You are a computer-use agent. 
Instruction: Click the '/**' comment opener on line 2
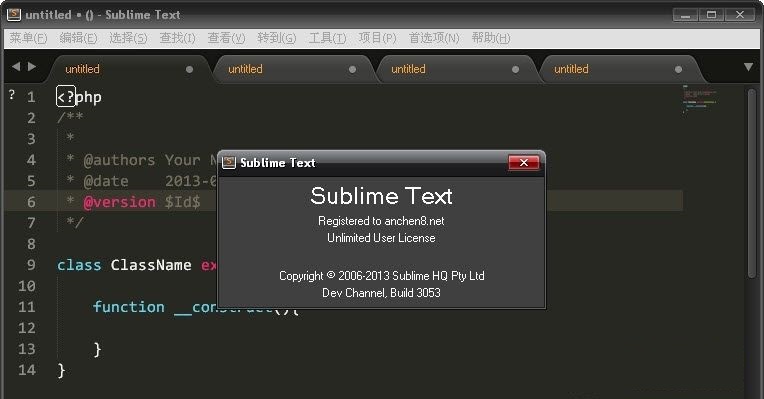pyautogui.click(x=70, y=117)
